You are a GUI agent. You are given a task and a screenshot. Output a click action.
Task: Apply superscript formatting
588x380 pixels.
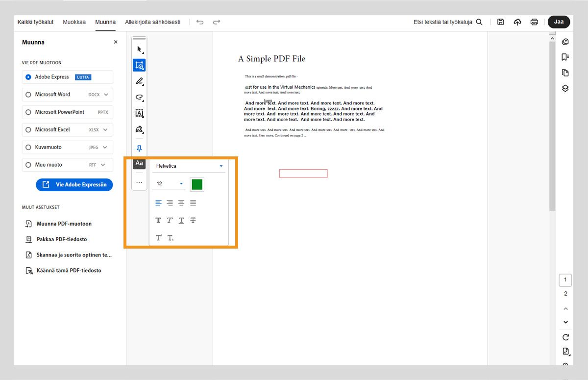[x=159, y=238]
